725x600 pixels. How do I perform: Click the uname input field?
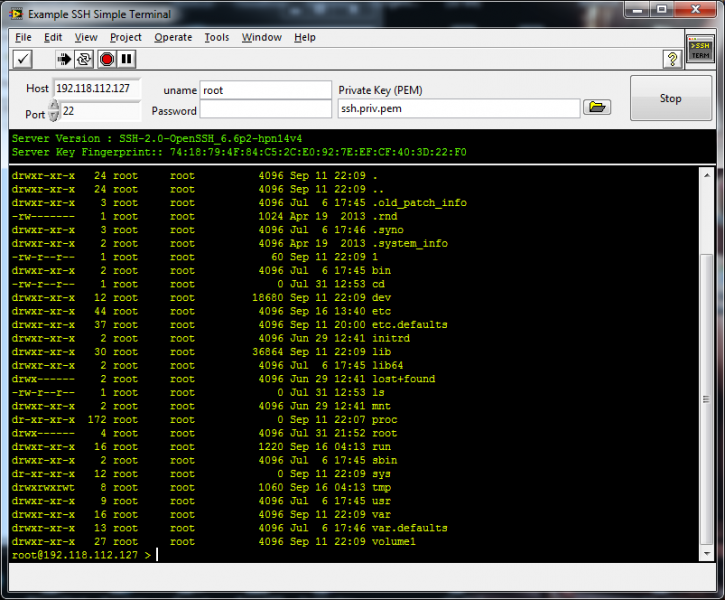pyautogui.click(x=265, y=90)
